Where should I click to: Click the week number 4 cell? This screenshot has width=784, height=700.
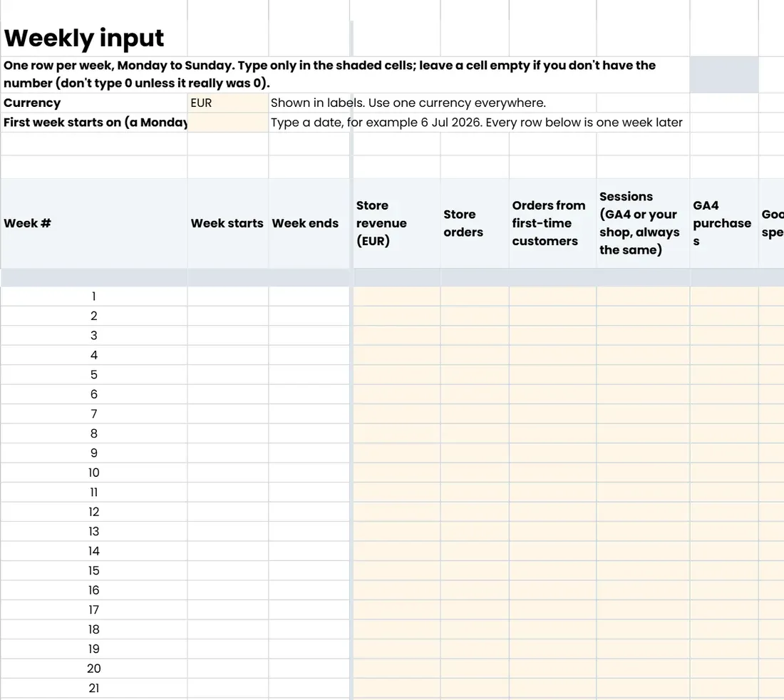click(94, 355)
